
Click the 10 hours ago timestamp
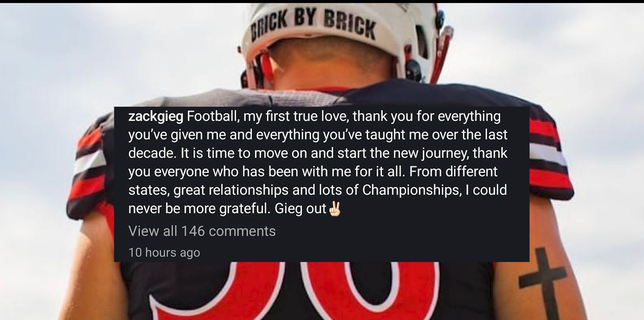click(164, 253)
